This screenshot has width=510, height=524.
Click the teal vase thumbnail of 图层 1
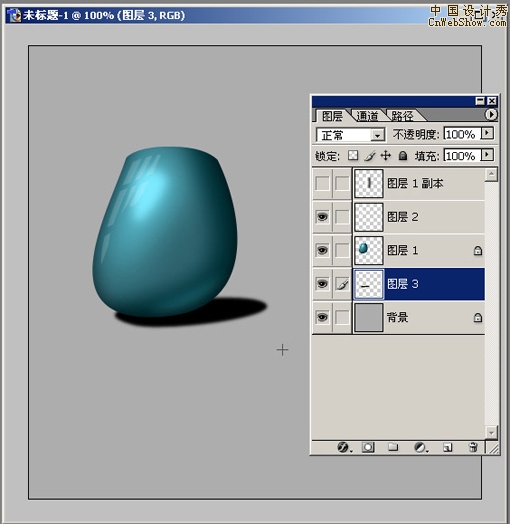pyautogui.click(x=368, y=251)
